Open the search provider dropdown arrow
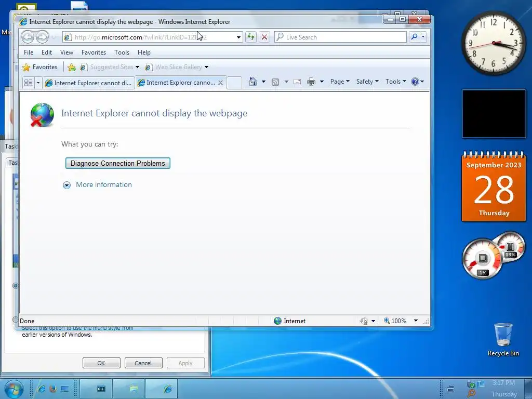 (423, 37)
